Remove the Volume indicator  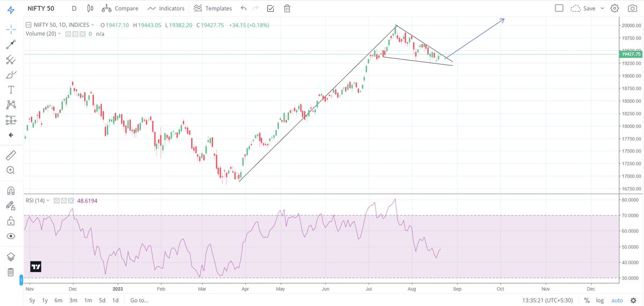click(81, 33)
